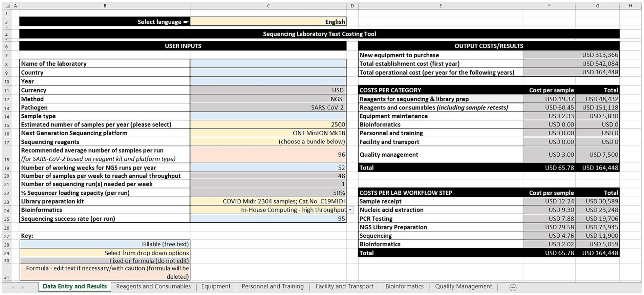
Task: Select column B header
Action: (x=105, y=6)
